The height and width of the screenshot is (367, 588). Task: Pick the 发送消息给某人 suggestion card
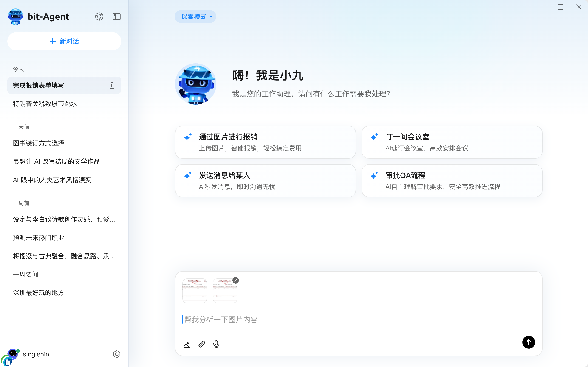pos(265,181)
